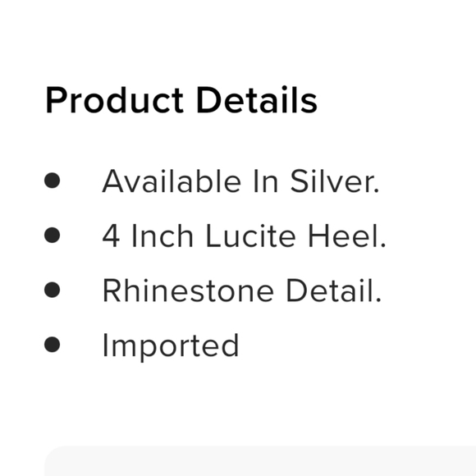The height and width of the screenshot is (476, 476).
Task: Click the 4 Inch Lucite Heel line
Action: [x=244, y=236]
